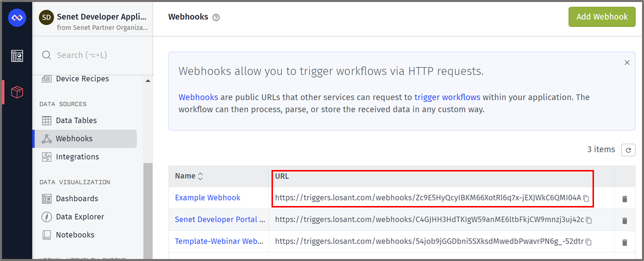The height and width of the screenshot is (261, 644).
Task: Delete the Example Webhook
Action: (624, 199)
